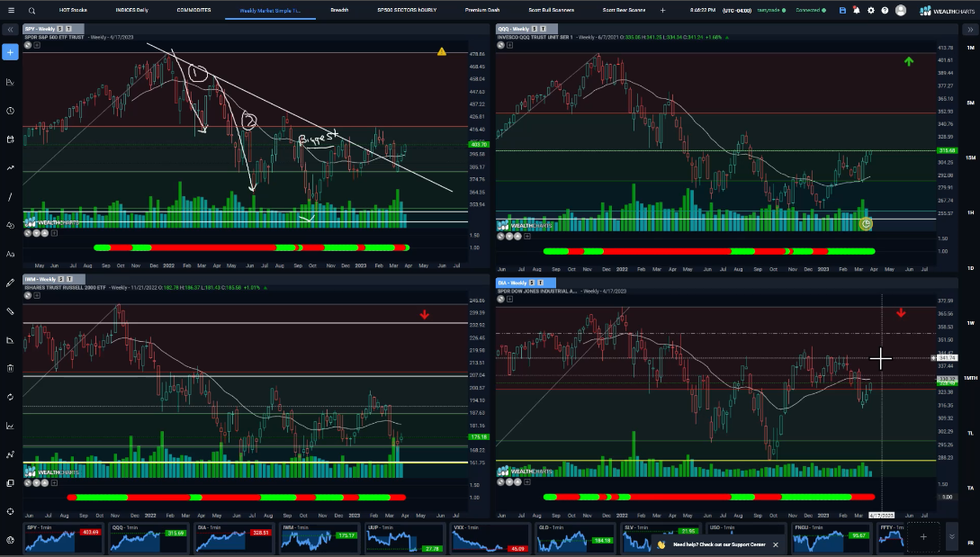Image resolution: width=980 pixels, height=557 pixels.
Task: Select the pencil freehand drawing tool
Action: [x=10, y=283]
